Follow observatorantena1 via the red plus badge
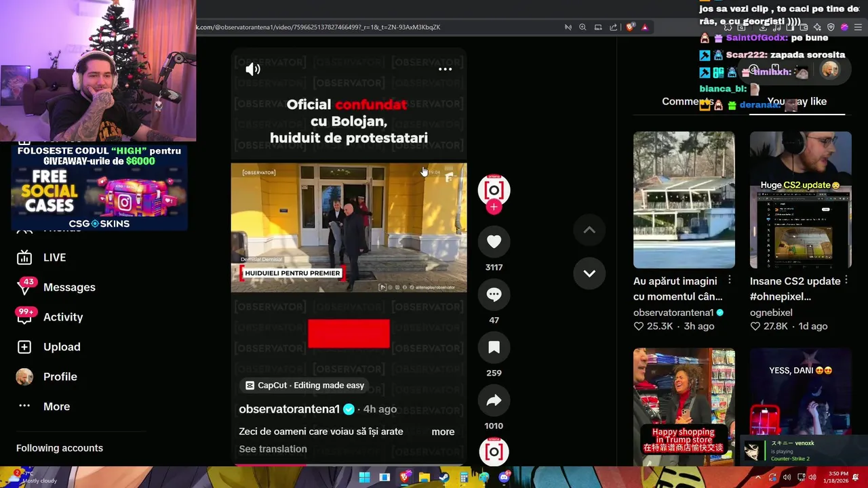Image resolution: width=868 pixels, height=488 pixels. coord(494,207)
